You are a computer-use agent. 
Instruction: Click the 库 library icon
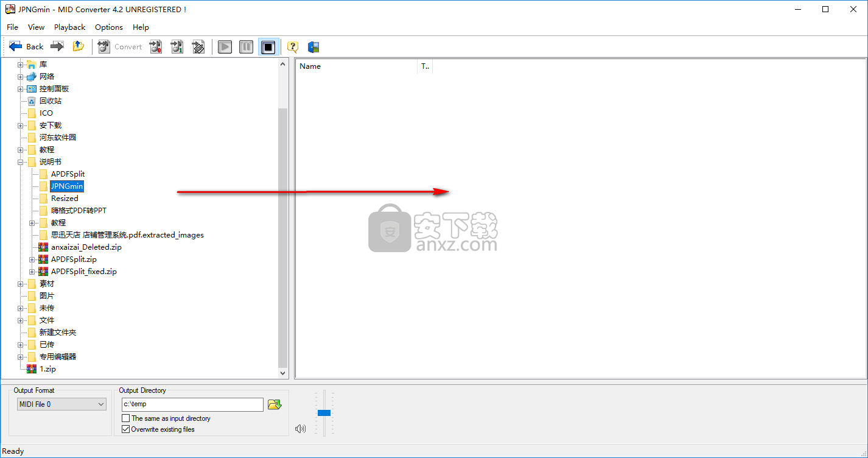point(32,65)
